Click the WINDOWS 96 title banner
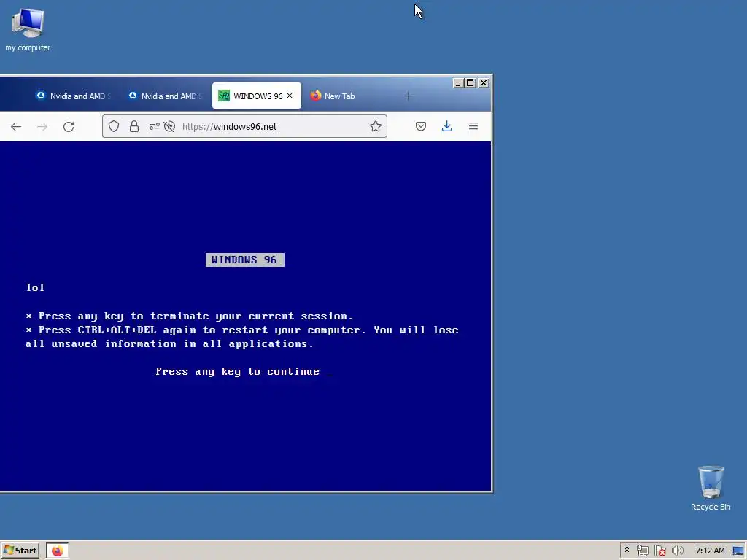The height and width of the screenshot is (560, 747). click(245, 260)
